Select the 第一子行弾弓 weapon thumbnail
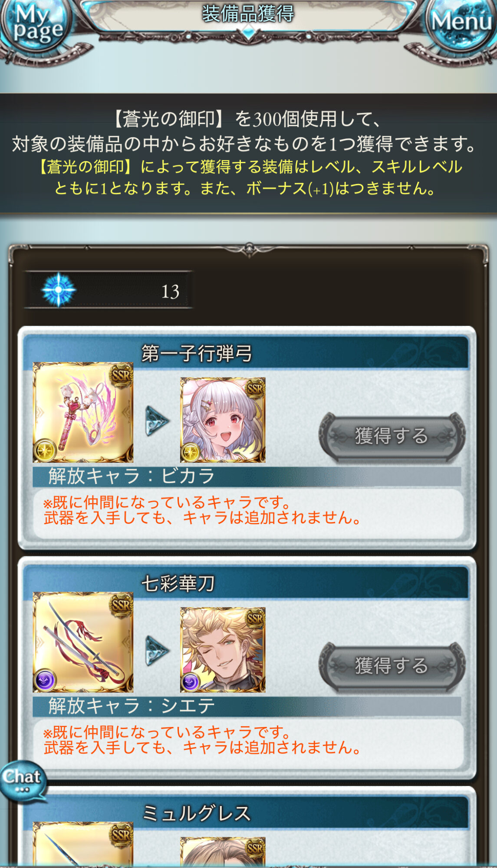This screenshot has width=497, height=868. pos(83,412)
